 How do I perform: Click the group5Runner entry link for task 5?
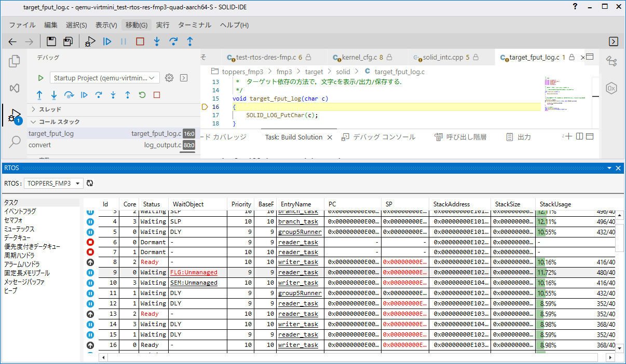pos(300,232)
